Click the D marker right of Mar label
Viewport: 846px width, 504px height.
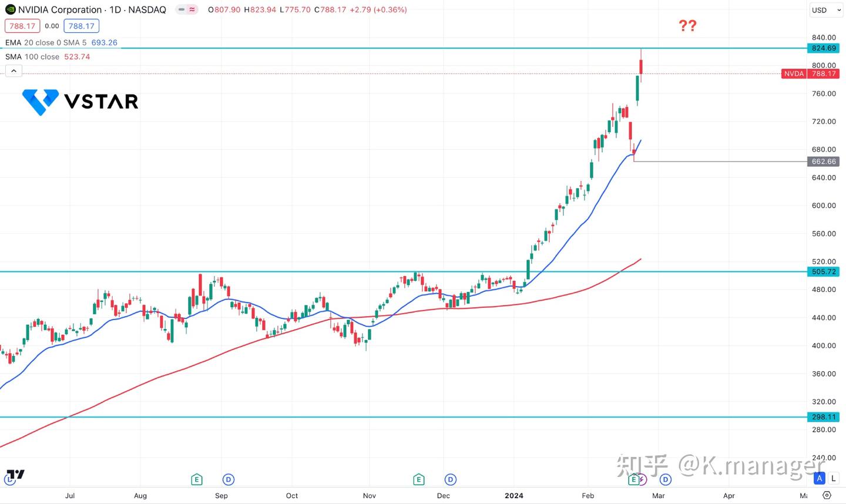coord(664,479)
